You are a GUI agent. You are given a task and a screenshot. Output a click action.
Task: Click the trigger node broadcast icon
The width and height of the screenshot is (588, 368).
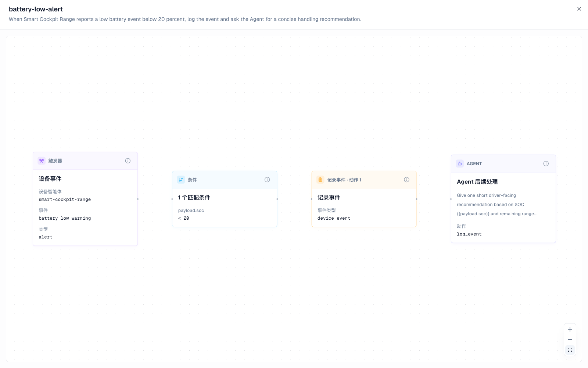pos(42,161)
